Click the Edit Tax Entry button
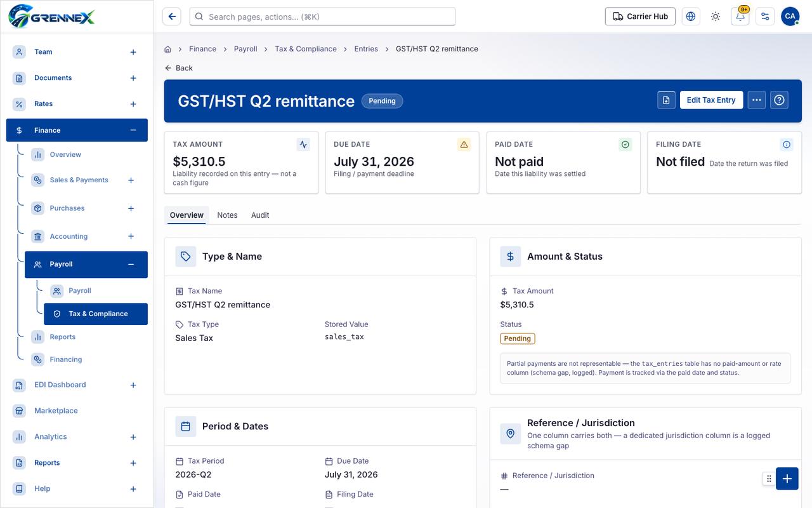 (x=711, y=100)
